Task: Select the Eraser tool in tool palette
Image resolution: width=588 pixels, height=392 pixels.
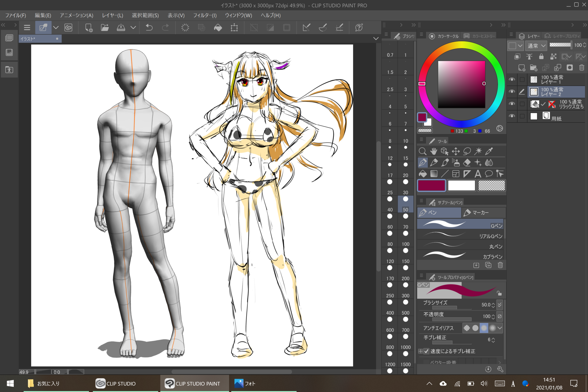Action: click(x=467, y=162)
